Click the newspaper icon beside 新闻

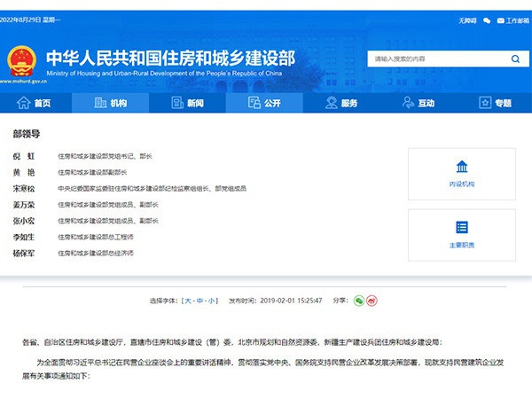[177, 103]
